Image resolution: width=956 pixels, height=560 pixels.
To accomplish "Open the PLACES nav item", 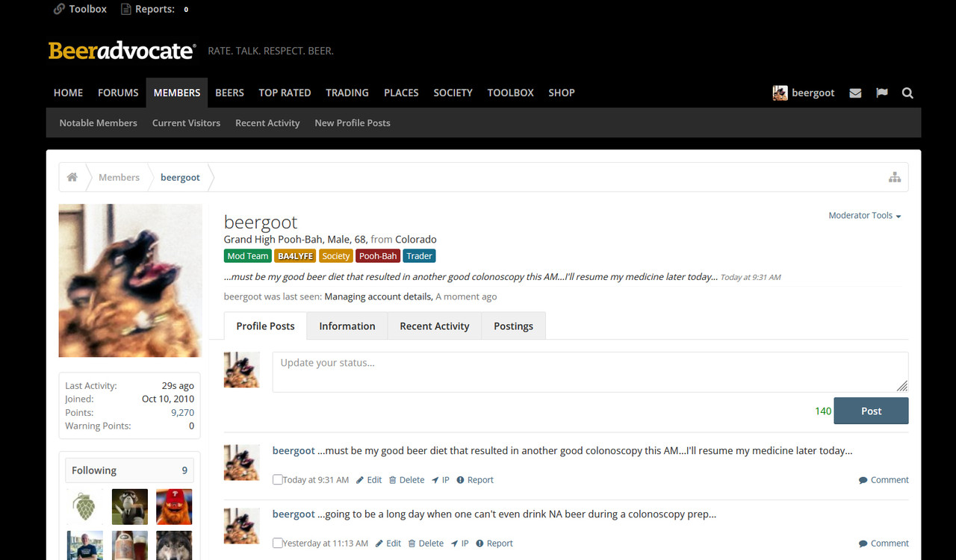I will [401, 93].
